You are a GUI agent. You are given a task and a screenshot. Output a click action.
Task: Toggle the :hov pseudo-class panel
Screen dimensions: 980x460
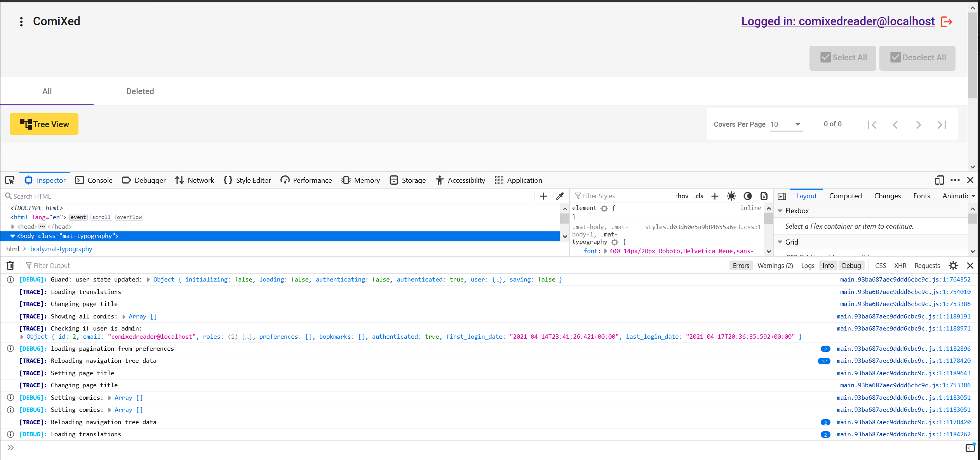(682, 196)
